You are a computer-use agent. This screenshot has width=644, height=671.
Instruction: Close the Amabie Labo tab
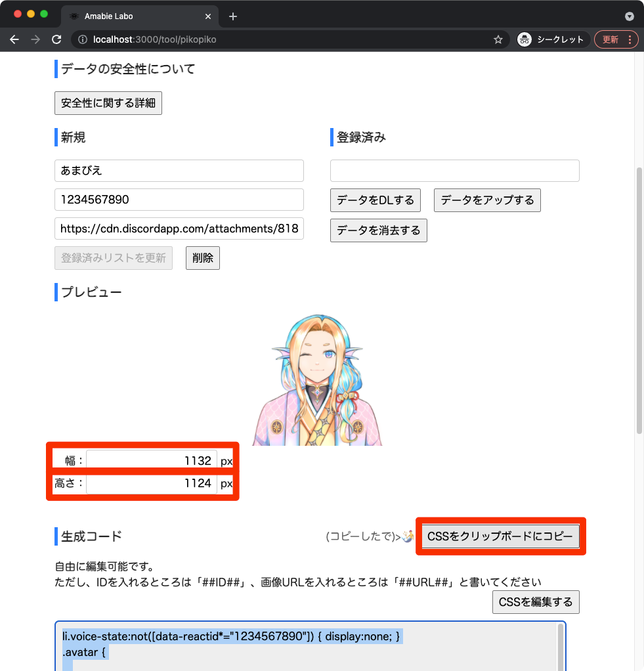[208, 16]
